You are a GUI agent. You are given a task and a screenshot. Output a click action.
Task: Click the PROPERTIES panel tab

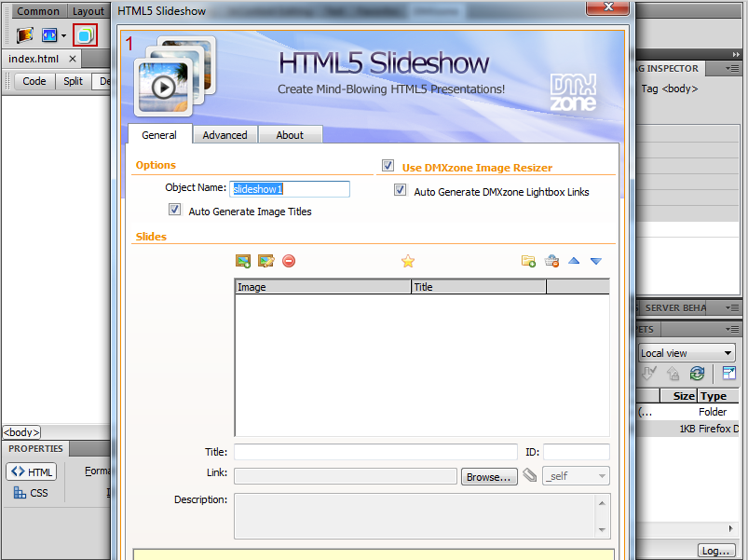(x=35, y=449)
